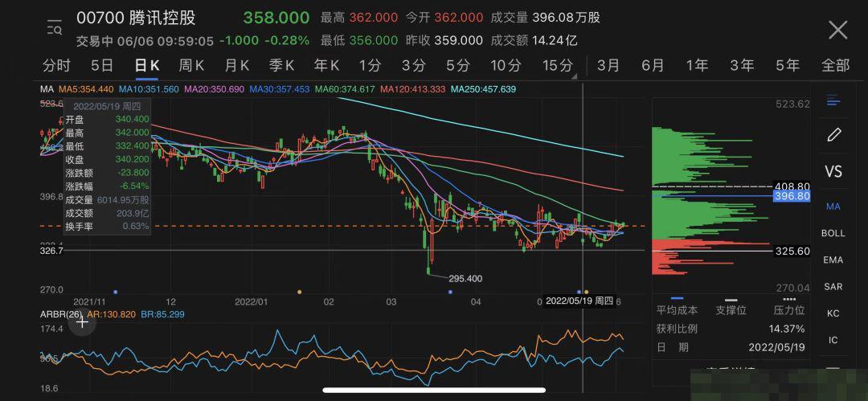The height and width of the screenshot is (401, 868).
Task: Select the 3分 interval tab
Action: click(414, 66)
